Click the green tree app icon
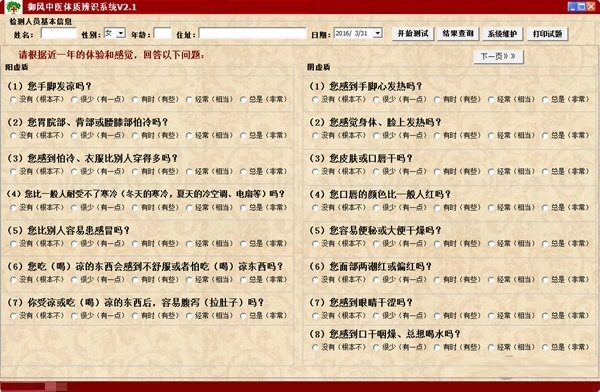Image resolution: width=600 pixels, height=392 pixels. [x=13, y=7]
